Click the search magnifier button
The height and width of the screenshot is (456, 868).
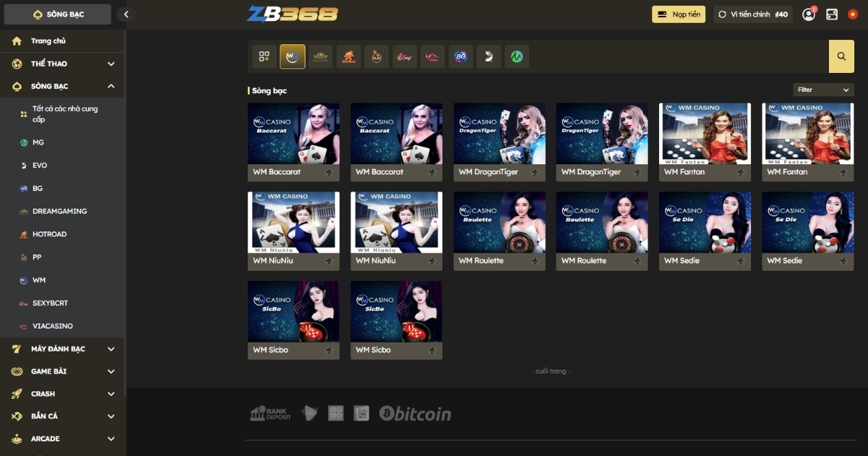tap(841, 56)
